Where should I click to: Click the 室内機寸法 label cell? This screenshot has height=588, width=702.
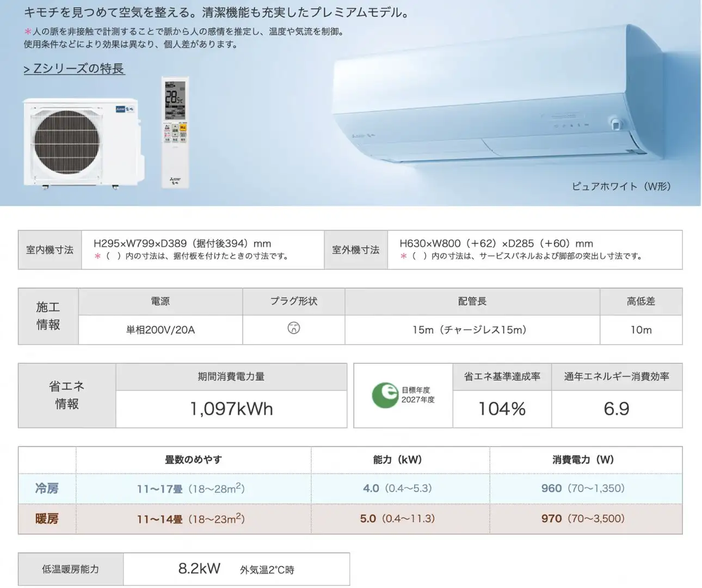coord(50,250)
